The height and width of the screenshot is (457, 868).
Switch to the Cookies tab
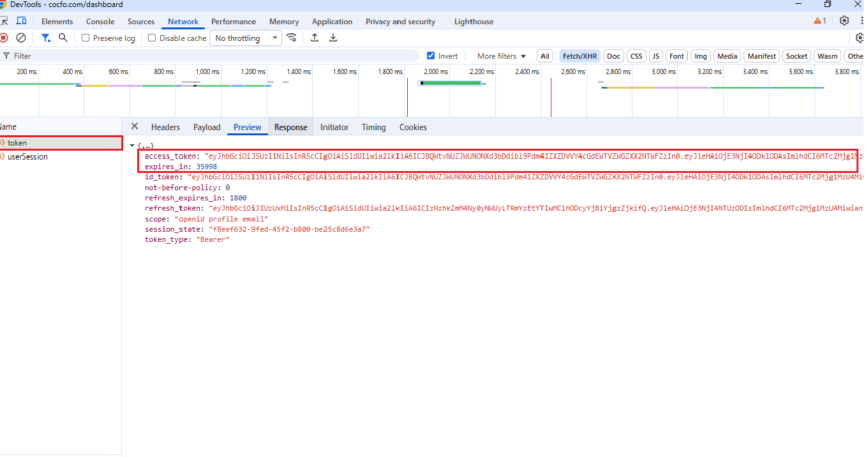pyautogui.click(x=413, y=127)
